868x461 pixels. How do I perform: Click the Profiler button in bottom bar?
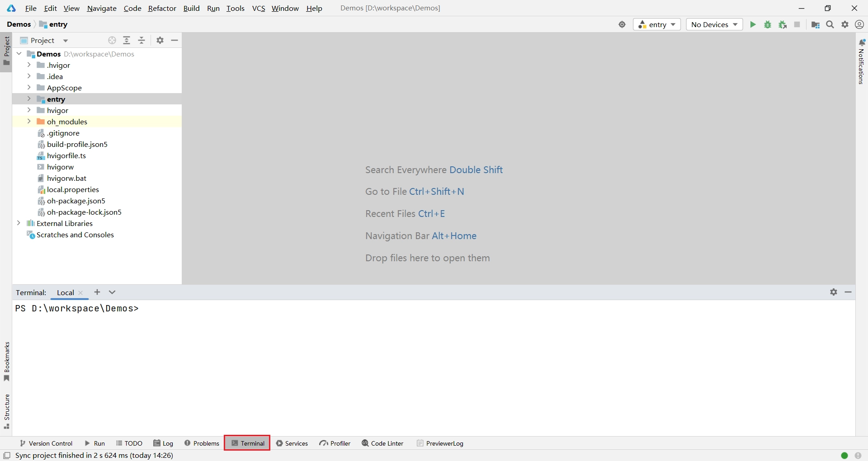tap(335, 443)
